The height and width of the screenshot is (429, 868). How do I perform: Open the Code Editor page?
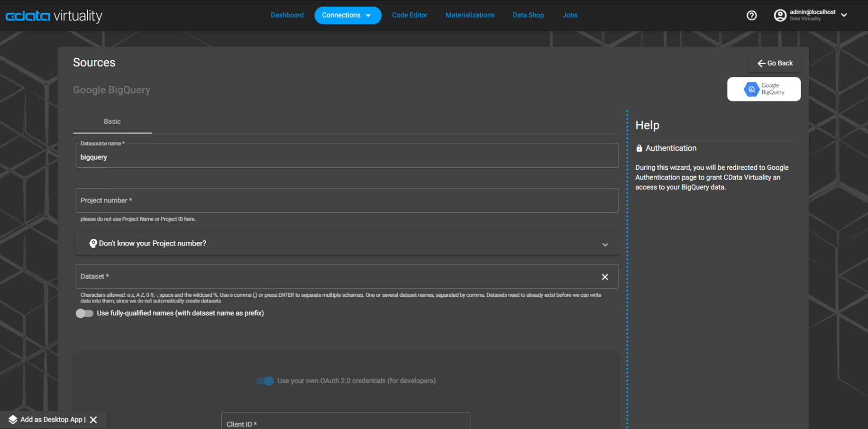(410, 15)
